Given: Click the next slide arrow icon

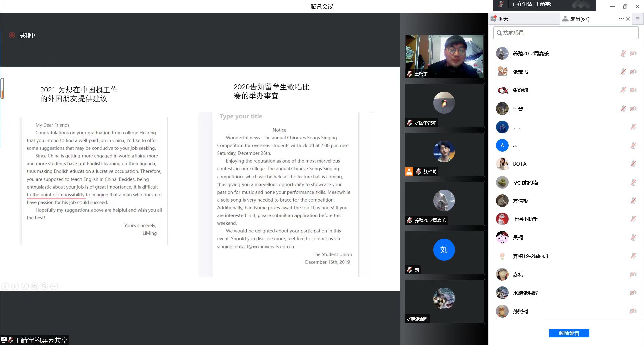Looking at the screenshot, I should (15, 286).
